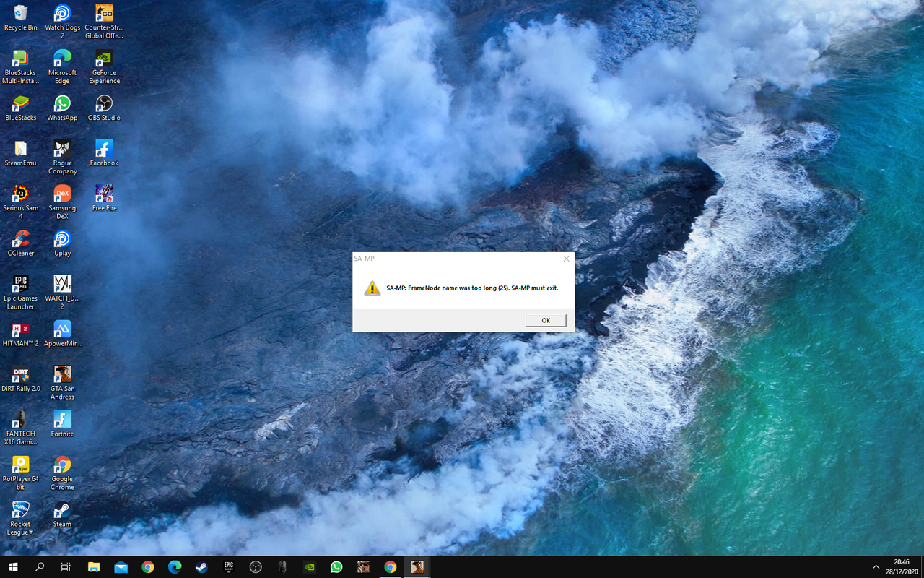The image size is (924, 578).
Task: Click OK in the SA-MP error dialog
Action: tap(546, 320)
